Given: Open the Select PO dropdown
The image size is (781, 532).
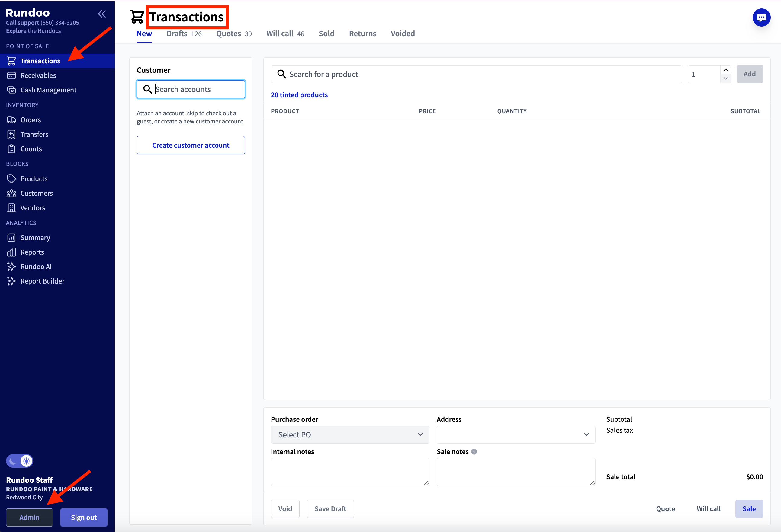Looking at the screenshot, I should pyautogui.click(x=350, y=434).
